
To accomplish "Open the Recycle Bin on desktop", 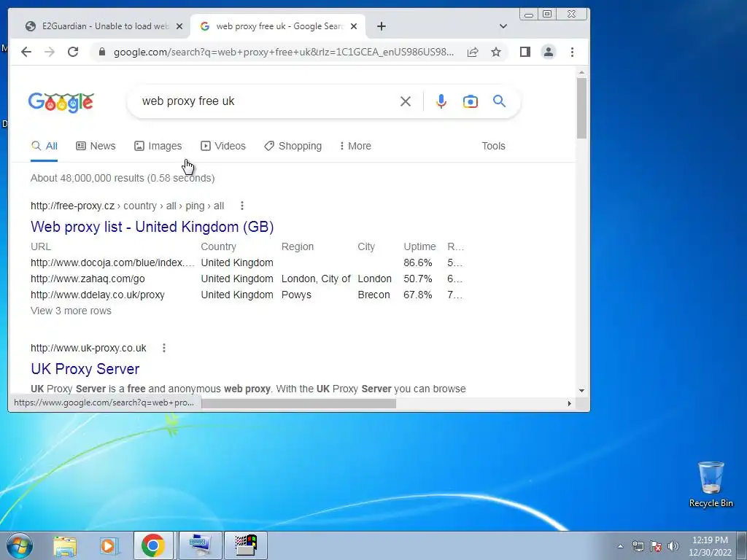I will click(711, 484).
